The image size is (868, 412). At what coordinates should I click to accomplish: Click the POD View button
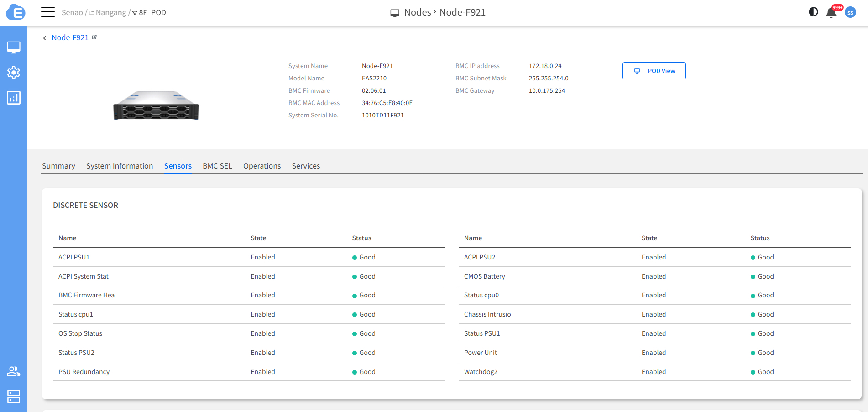coord(654,71)
